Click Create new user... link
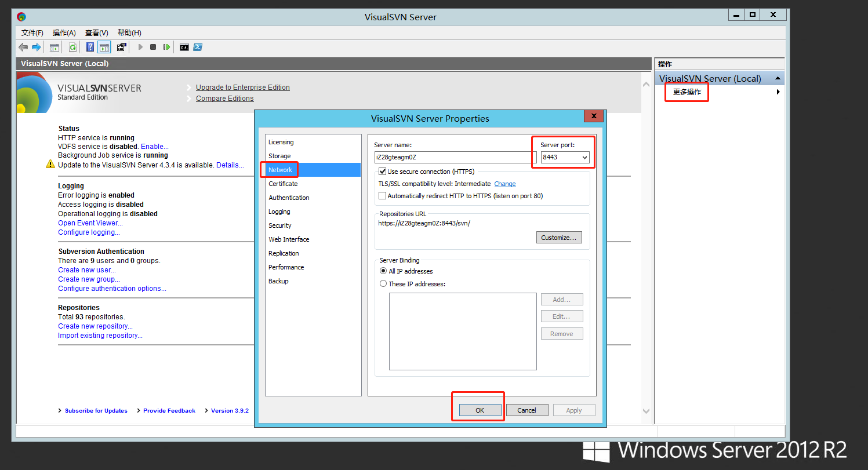Image resolution: width=868 pixels, height=470 pixels. pos(87,270)
